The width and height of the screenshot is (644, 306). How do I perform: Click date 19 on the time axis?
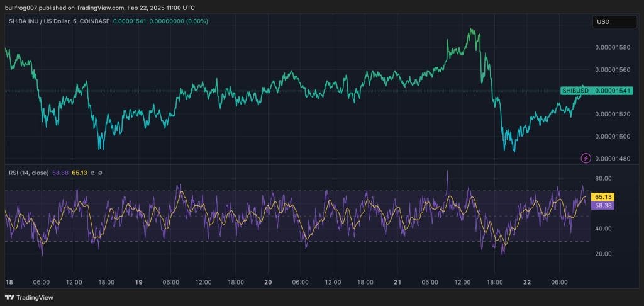point(138,282)
